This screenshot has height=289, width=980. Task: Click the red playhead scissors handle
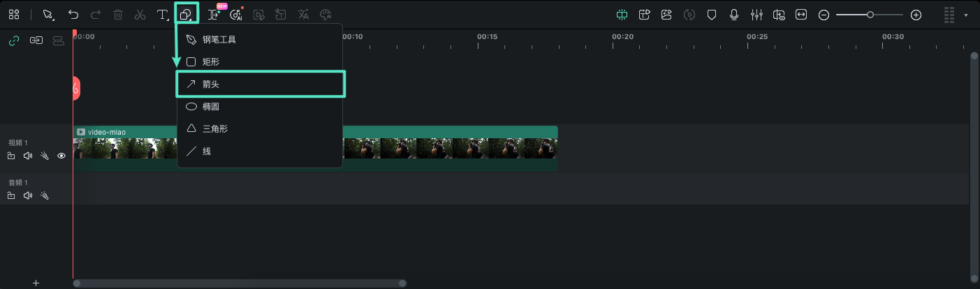coord(75,89)
